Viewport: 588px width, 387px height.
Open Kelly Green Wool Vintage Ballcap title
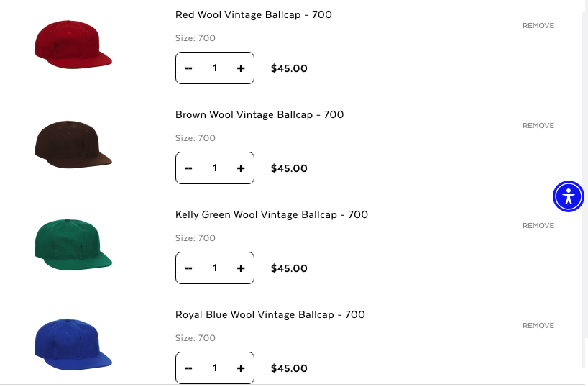click(x=271, y=214)
